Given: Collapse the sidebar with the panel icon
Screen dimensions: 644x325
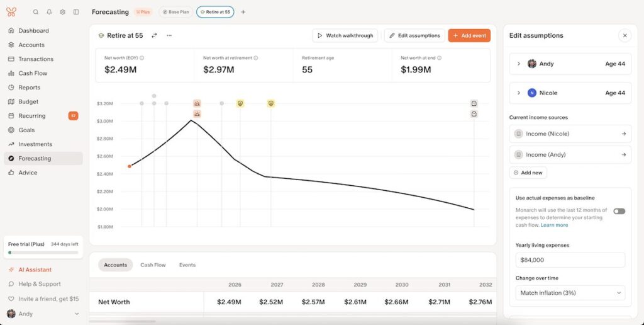Looking at the screenshot, I should click(76, 12).
